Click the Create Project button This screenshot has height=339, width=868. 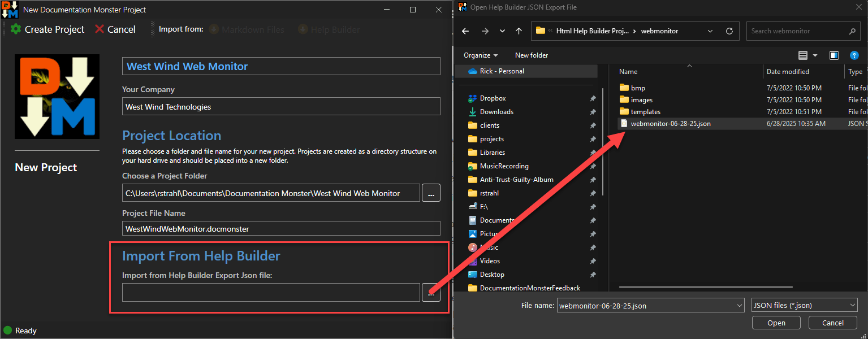(x=47, y=29)
